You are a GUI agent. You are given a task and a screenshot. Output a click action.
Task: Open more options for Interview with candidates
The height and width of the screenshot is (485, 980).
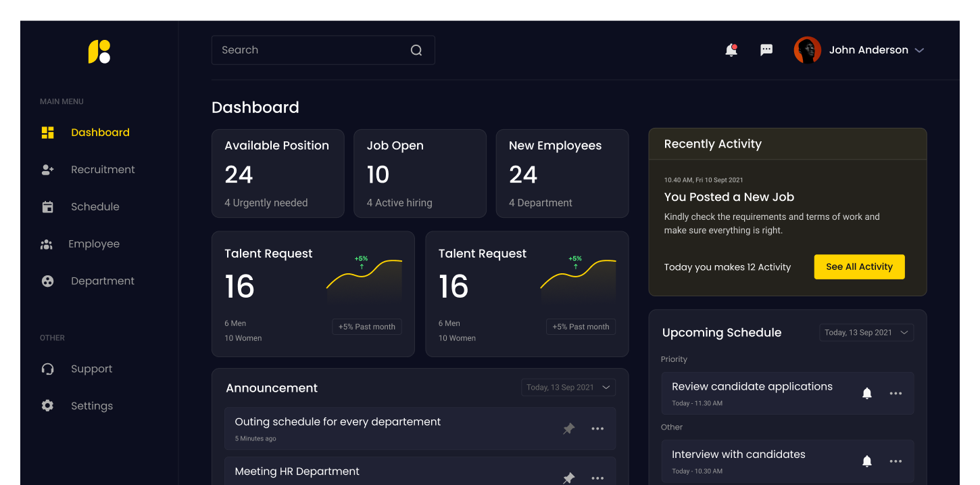pyautogui.click(x=896, y=461)
